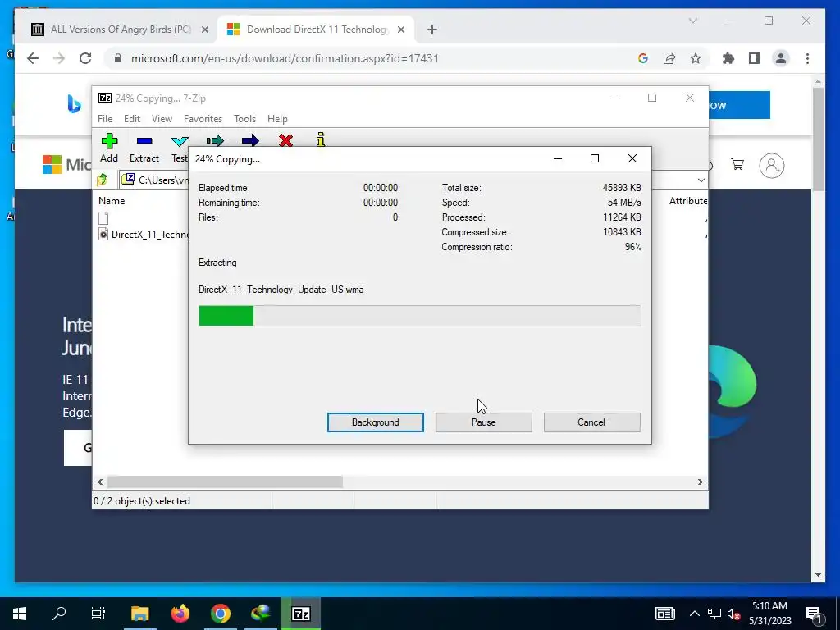Select the DirectX_11_Techno file in list
840x630 pixels.
[x=144, y=234]
